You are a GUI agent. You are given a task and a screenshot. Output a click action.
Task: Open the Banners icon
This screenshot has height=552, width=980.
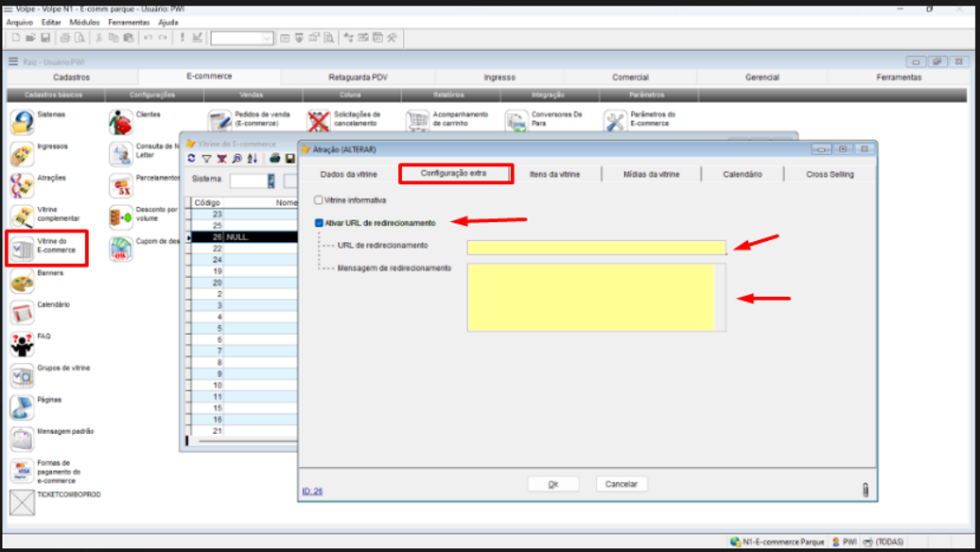click(x=22, y=281)
